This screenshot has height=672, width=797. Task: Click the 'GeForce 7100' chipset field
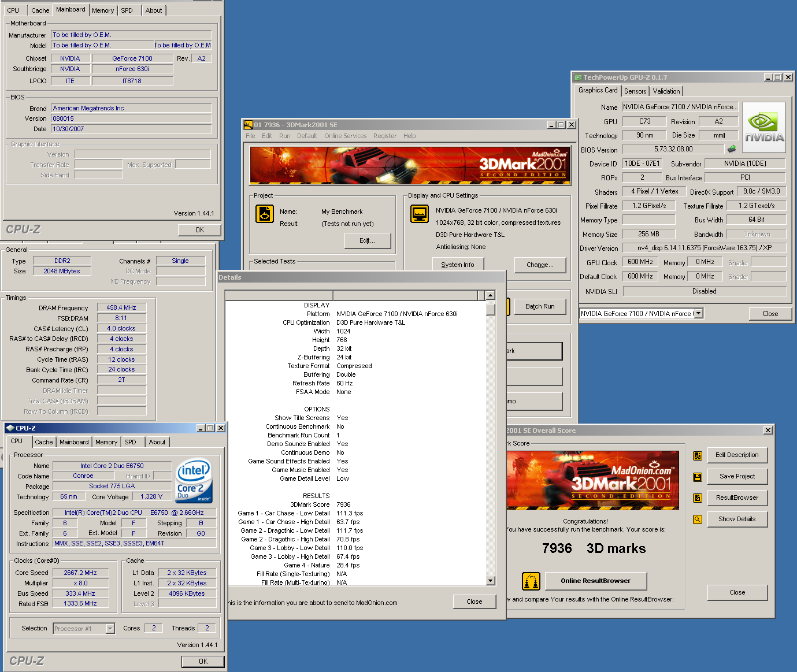132,58
